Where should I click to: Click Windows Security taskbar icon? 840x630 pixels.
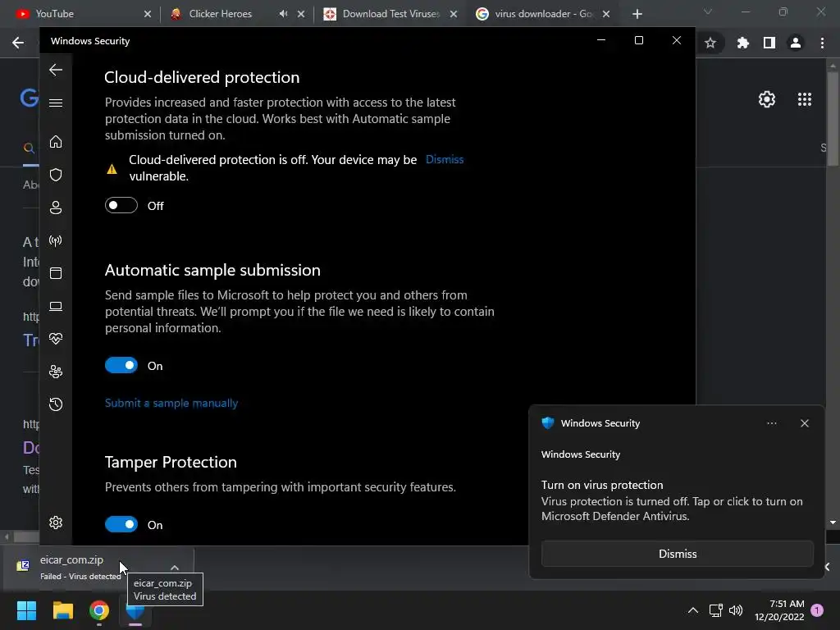135,610
